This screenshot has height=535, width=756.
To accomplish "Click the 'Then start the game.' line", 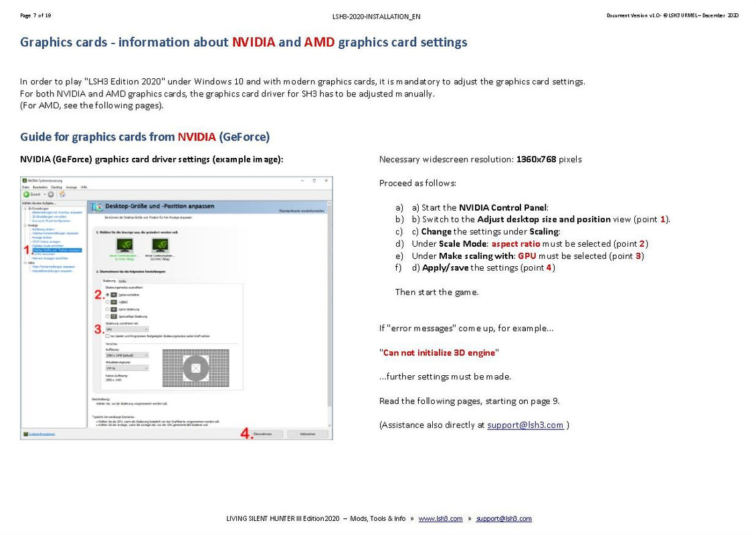I will pyautogui.click(x=437, y=292).
